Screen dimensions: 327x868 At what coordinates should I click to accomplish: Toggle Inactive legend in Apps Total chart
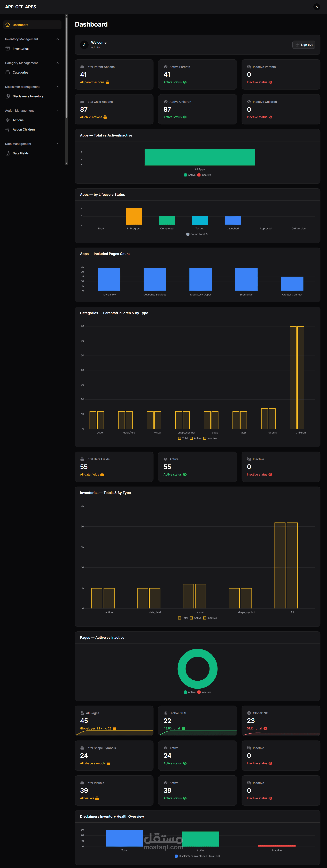coord(204,175)
